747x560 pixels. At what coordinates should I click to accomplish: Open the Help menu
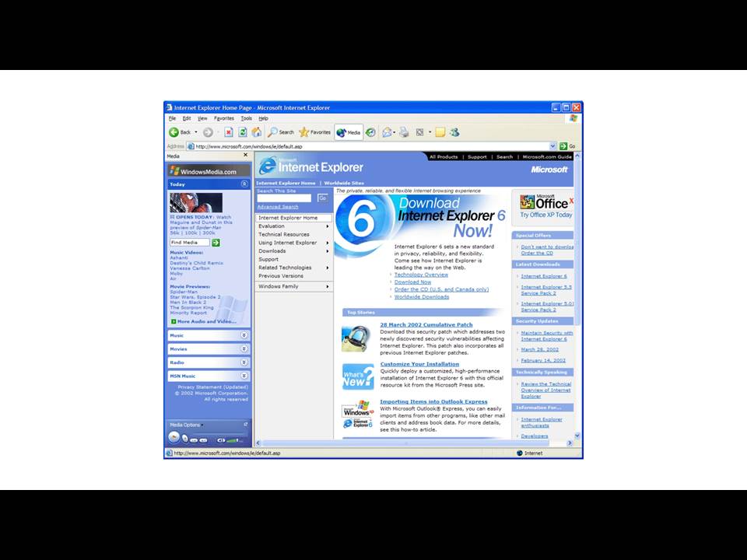tap(264, 118)
